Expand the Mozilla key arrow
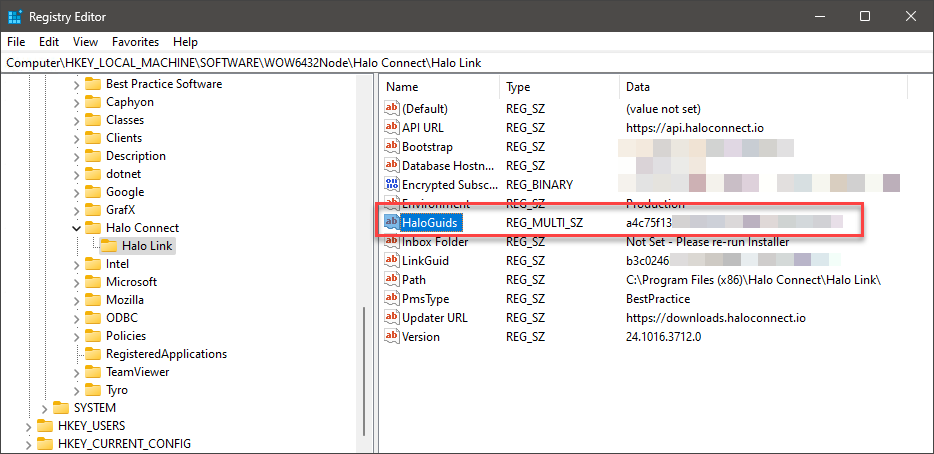Image resolution: width=934 pixels, height=454 pixels. 76,300
